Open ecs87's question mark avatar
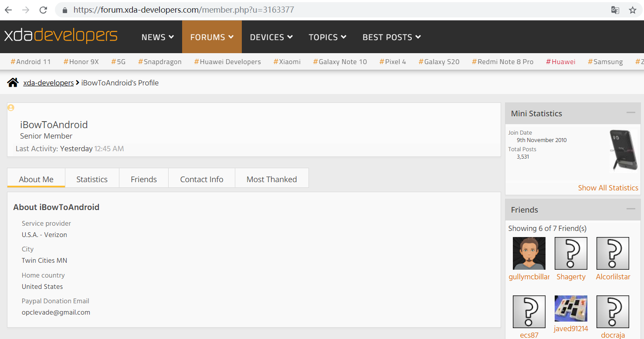 point(529,312)
